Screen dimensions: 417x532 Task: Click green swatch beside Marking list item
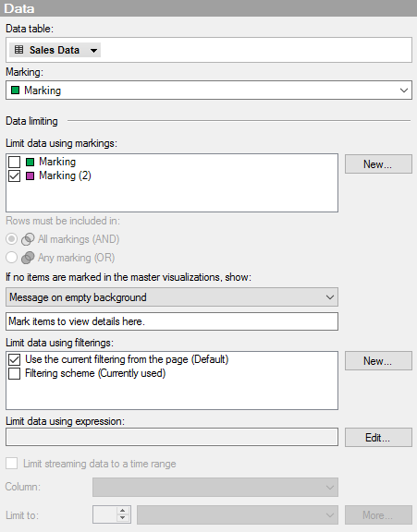point(31,162)
